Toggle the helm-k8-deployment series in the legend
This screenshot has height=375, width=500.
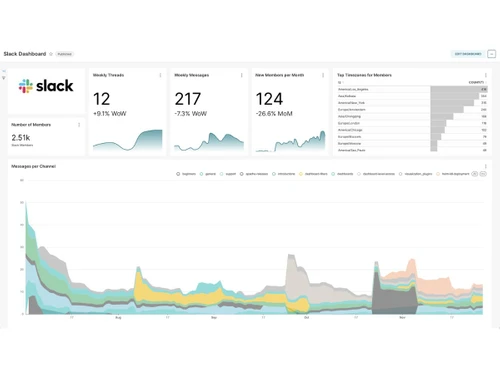coord(453,174)
